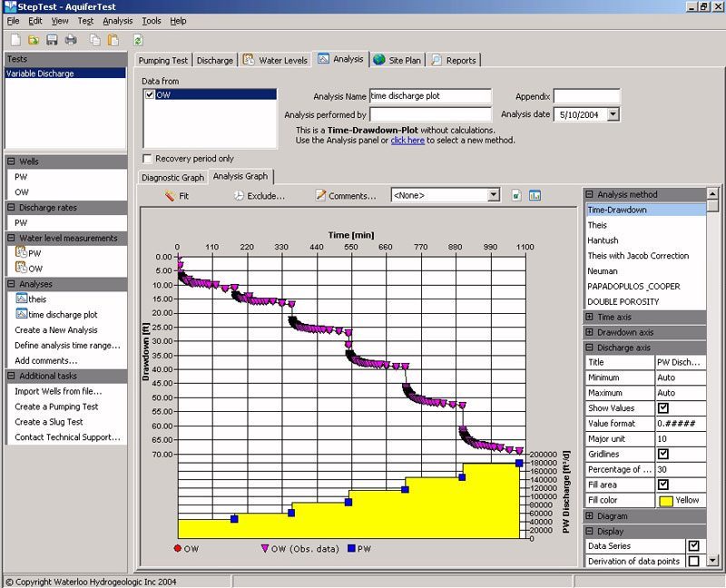The image size is (726, 588).
Task: Open the Analysis date dropdown
Action: (x=613, y=114)
